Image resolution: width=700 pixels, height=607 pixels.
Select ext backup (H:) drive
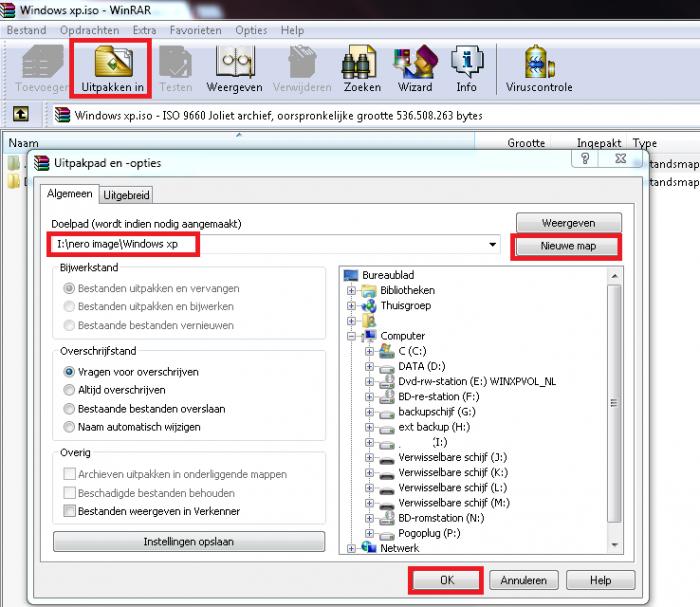point(434,427)
